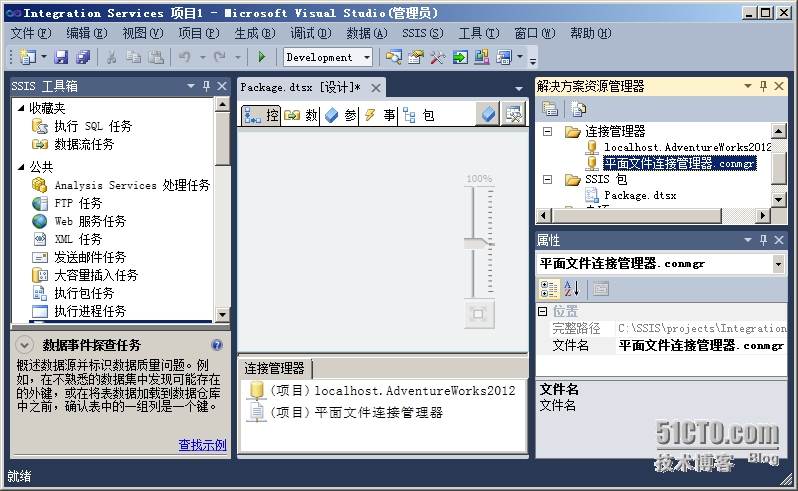The height and width of the screenshot is (491, 798).
Task: Click the Copy toolbar icon
Action: (133, 57)
